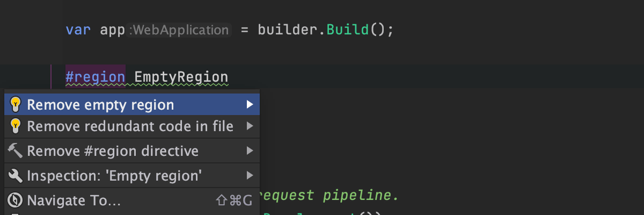Click the compass icon beside Navigate To

tap(16, 200)
